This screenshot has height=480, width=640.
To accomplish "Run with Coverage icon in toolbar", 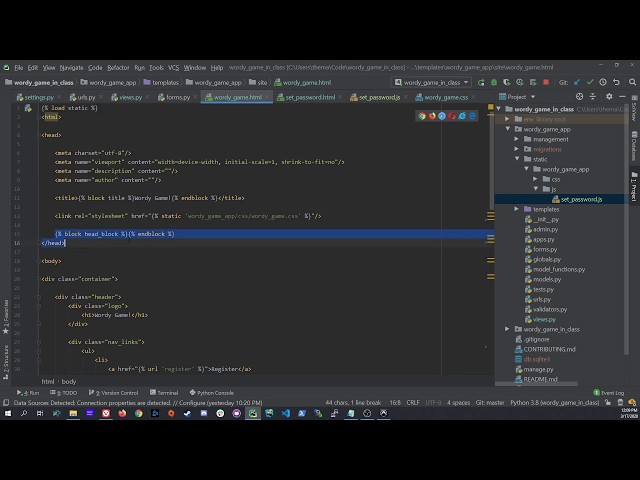I will [507, 82].
